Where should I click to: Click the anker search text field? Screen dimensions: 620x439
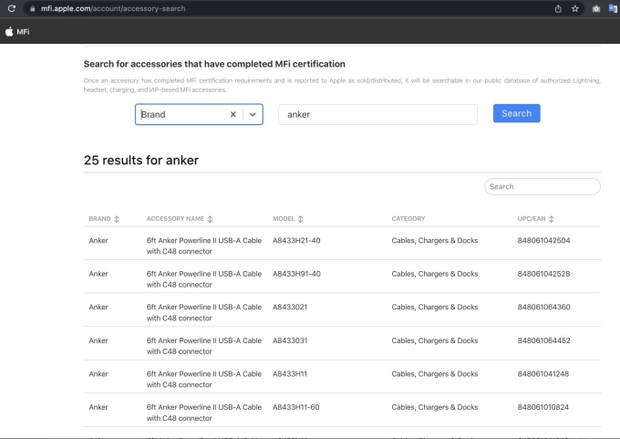tap(377, 114)
